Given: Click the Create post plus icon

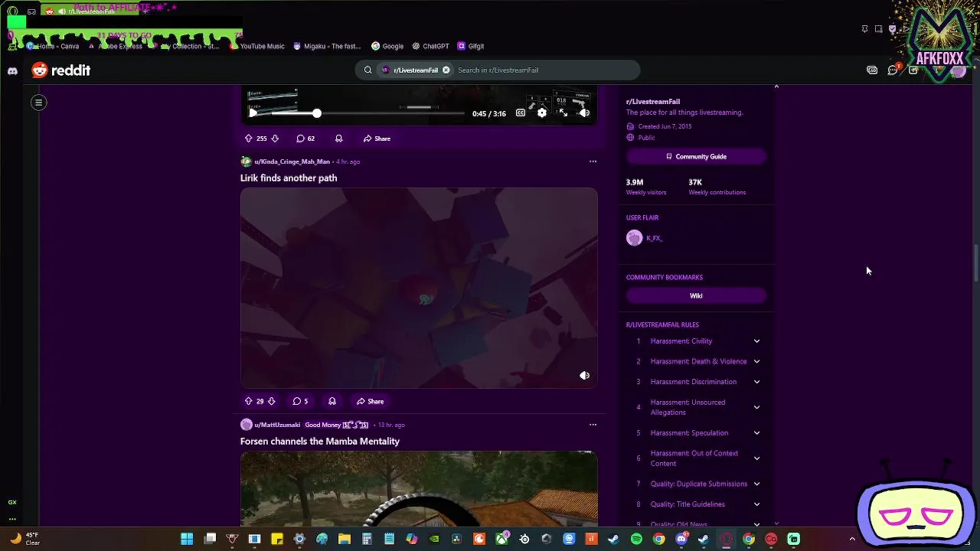Looking at the screenshot, I should (x=913, y=70).
